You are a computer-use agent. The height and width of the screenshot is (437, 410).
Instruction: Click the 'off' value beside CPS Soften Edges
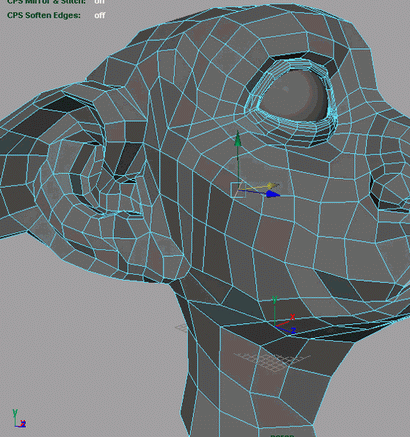click(100, 15)
